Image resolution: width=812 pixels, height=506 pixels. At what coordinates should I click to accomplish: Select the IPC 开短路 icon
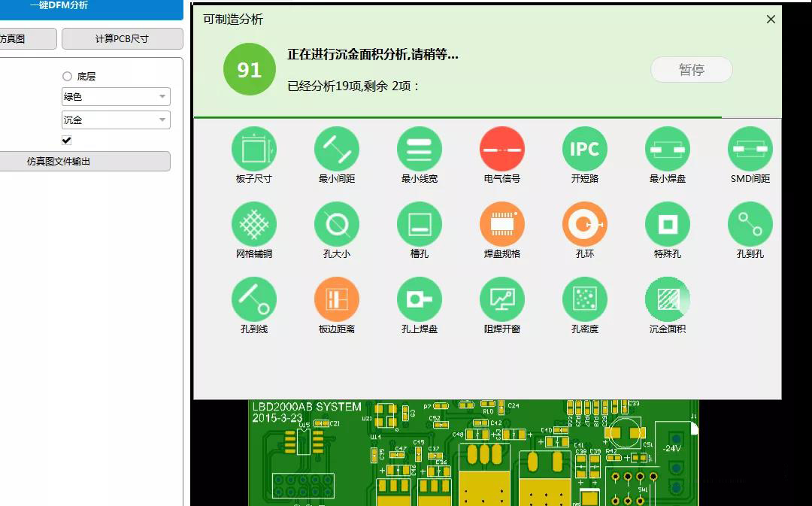click(x=585, y=148)
